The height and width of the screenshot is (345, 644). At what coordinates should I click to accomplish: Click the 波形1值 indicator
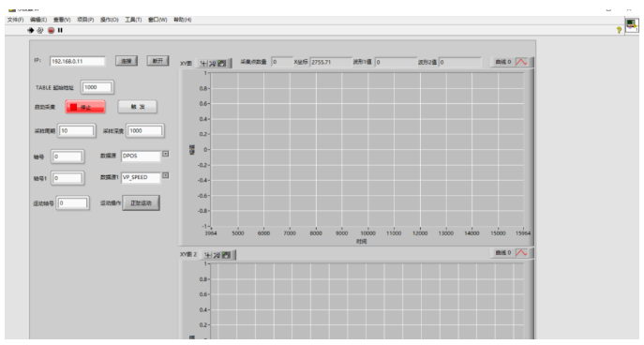[396, 62]
